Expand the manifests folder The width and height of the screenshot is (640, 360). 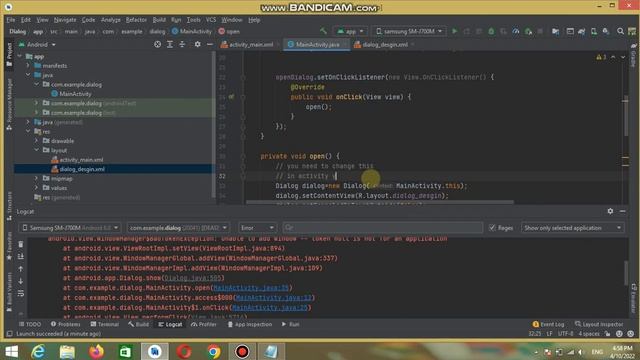click(28, 65)
